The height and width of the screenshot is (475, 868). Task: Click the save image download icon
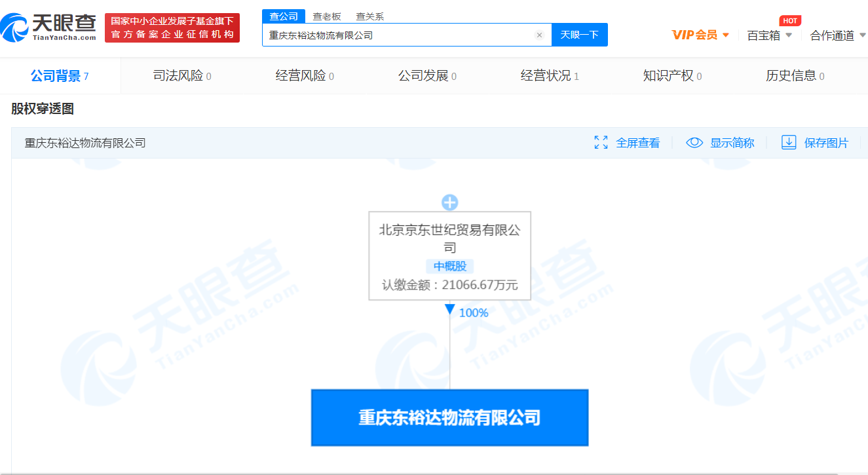789,142
